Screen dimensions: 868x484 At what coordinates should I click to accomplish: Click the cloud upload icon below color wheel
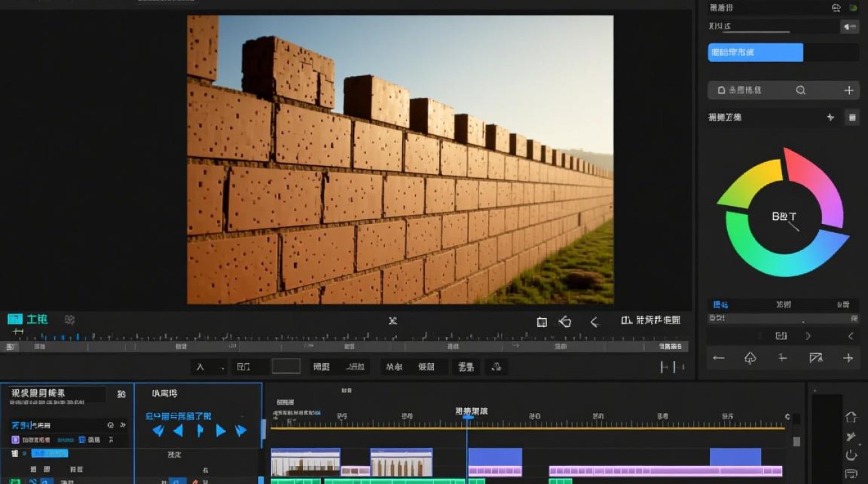[x=750, y=358]
